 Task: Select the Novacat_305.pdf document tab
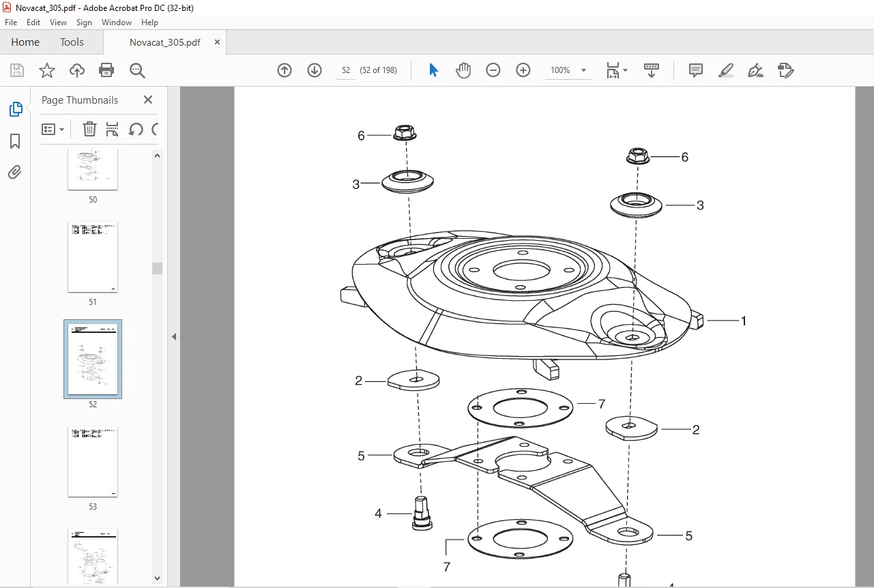[x=165, y=42]
